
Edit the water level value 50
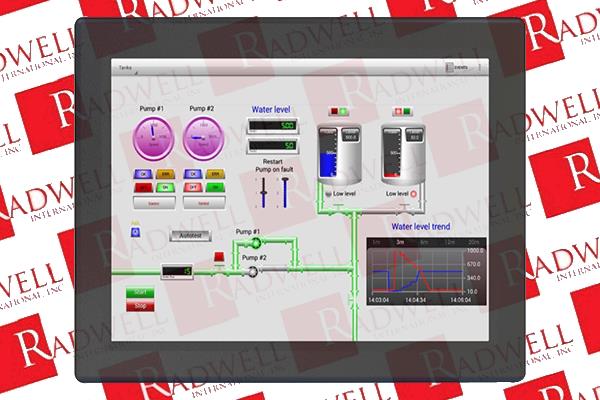pos(272,146)
